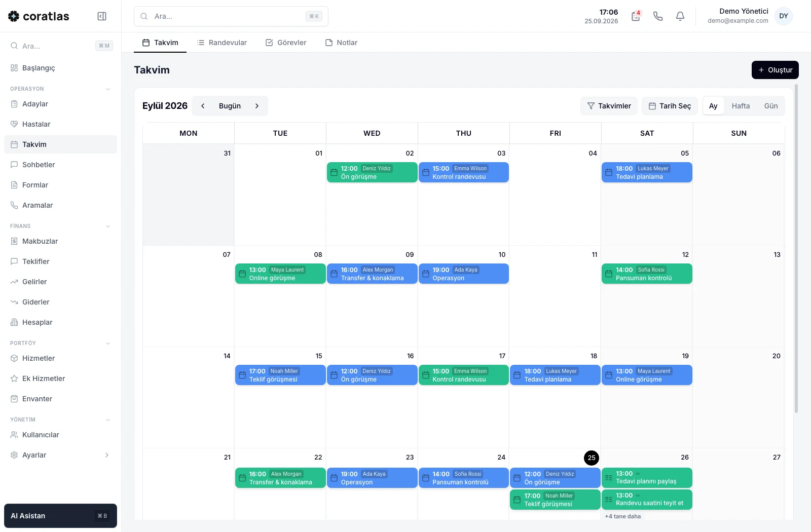The height and width of the screenshot is (532, 811).
Task: Open Envanter inventory section
Action: pyautogui.click(x=60, y=399)
